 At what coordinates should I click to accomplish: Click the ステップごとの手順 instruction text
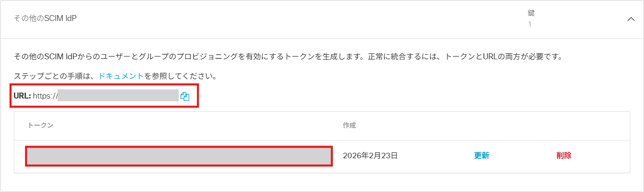[55, 77]
